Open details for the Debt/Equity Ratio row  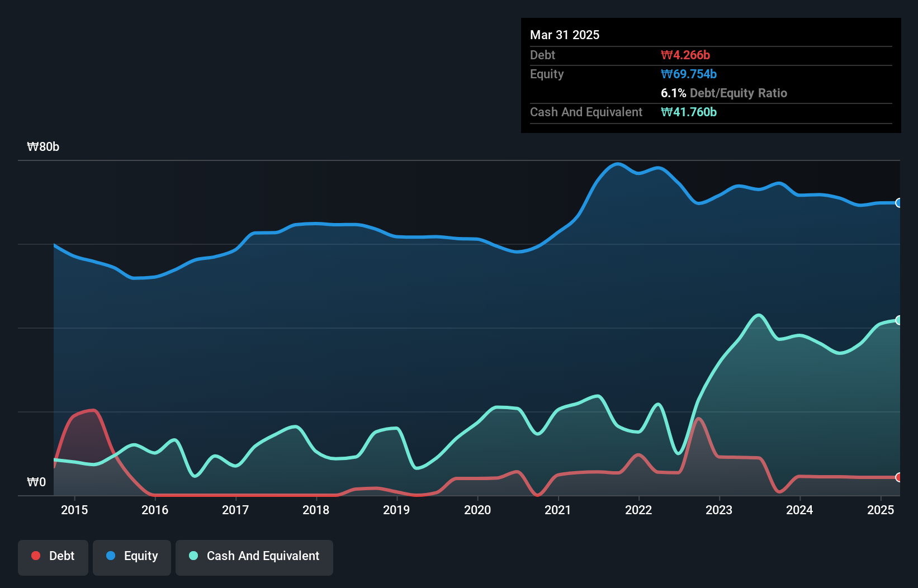pyautogui.click(x=724, y=93)
